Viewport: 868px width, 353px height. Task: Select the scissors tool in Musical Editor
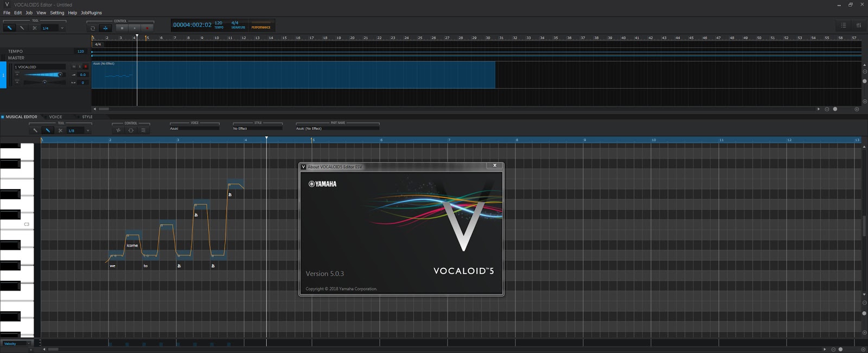60,130
